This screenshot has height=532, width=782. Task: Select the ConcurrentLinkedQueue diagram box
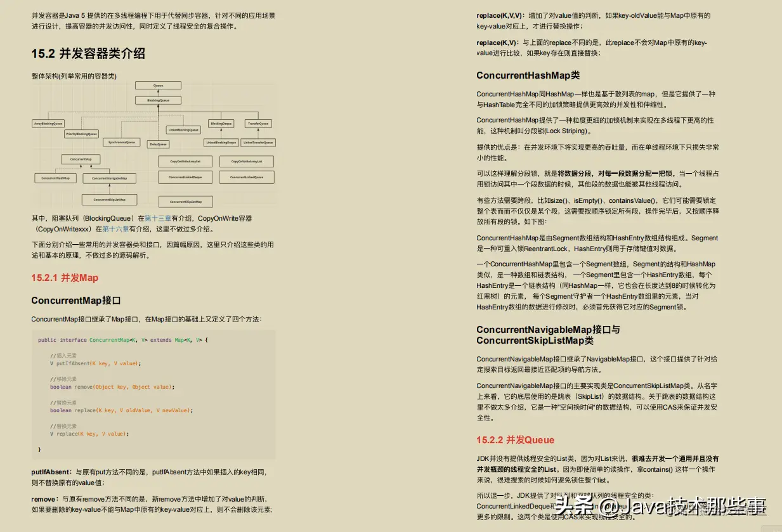[246, 178]
